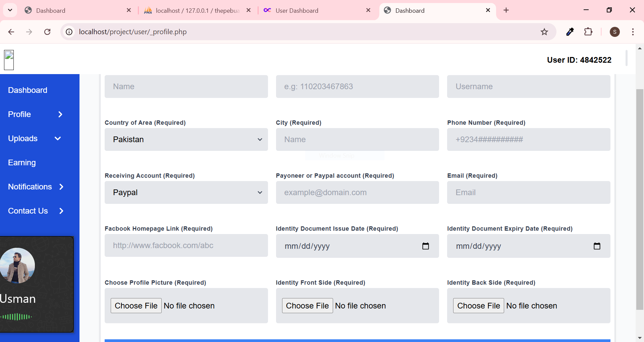Click the page vertical scrollbar thumb

coord(640,199)
